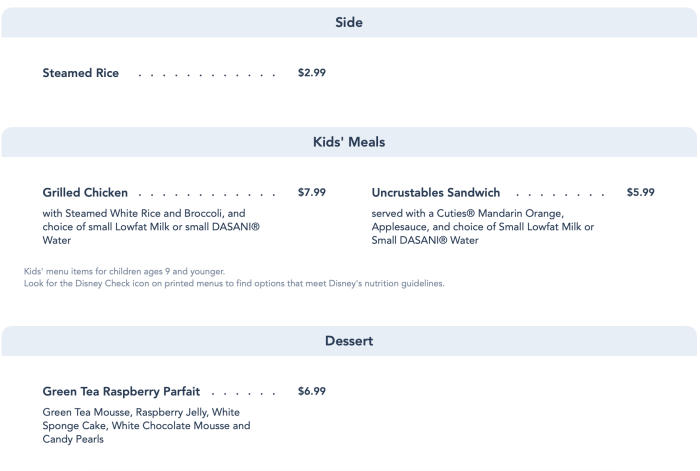The height and width of the screenshot is (471, 700).
Task: Click the $6.99 parfait price
Action: tap(312, 390)
